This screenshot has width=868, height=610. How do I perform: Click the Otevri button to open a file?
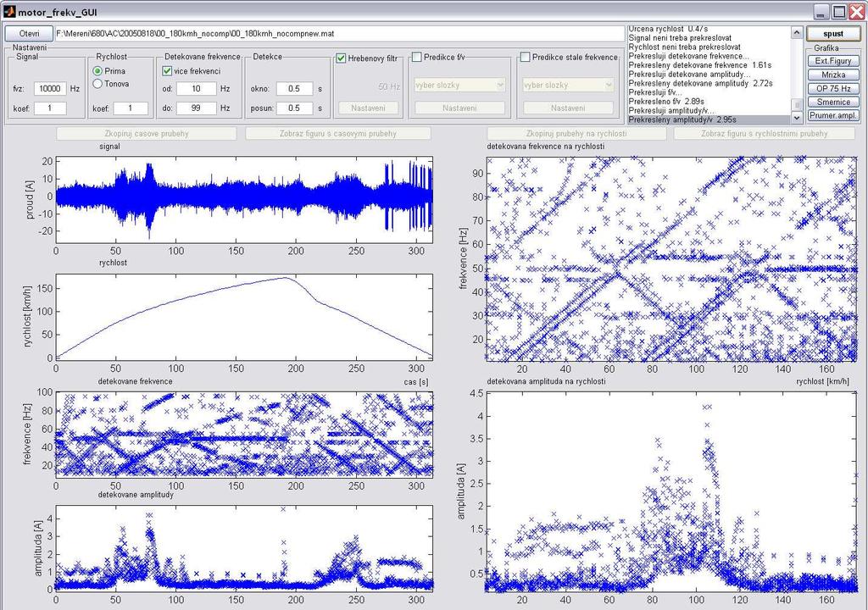tap(29, 34)
